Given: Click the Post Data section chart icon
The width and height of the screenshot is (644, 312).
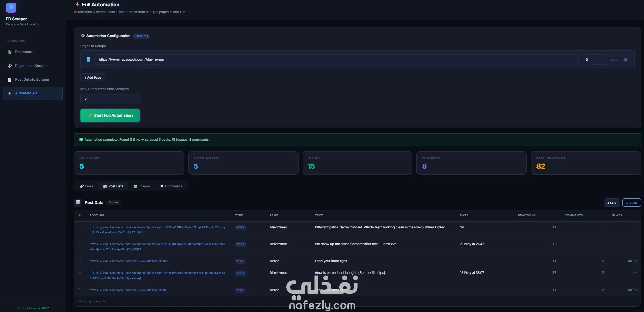Looking at the screenshot, I should (78, 202).
